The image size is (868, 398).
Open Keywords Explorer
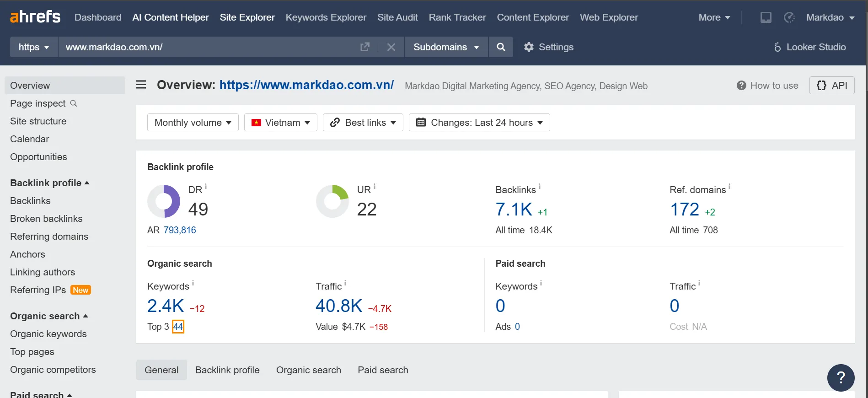326,17
